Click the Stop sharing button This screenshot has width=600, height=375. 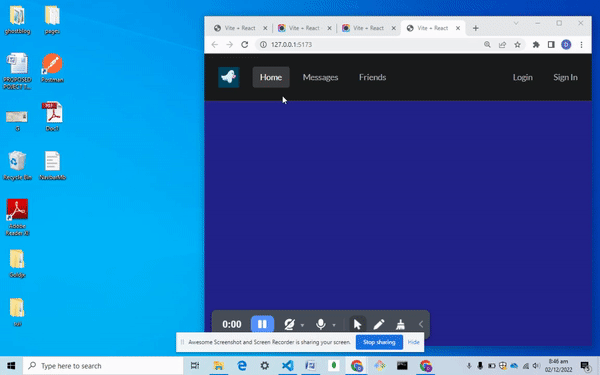click(x=379, y=342)
